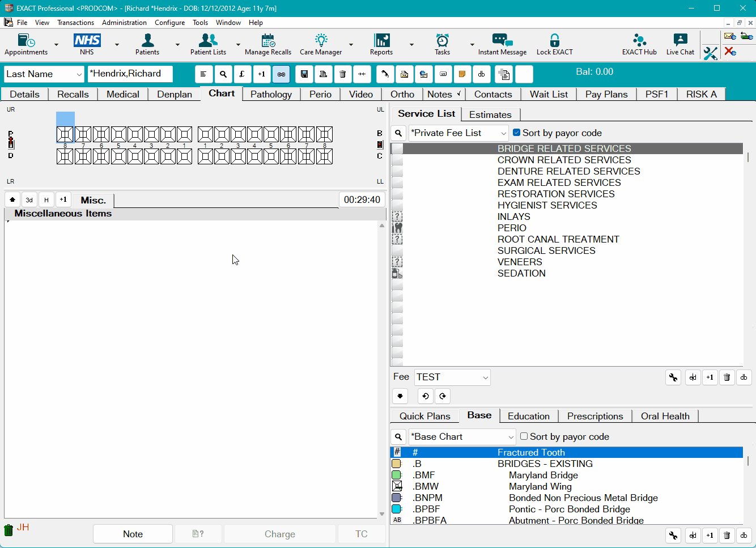Open the Prescriptions tab

(x=595, y=416)
